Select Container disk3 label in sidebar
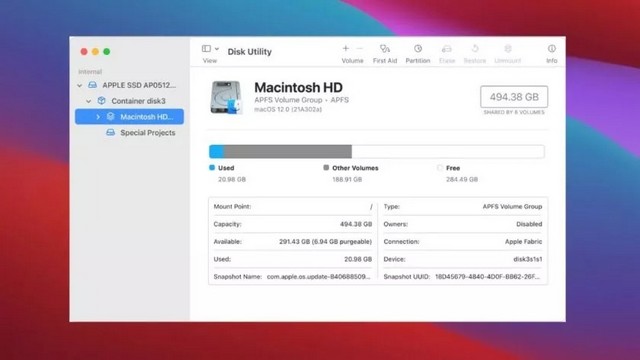 [x=138, y=101]
